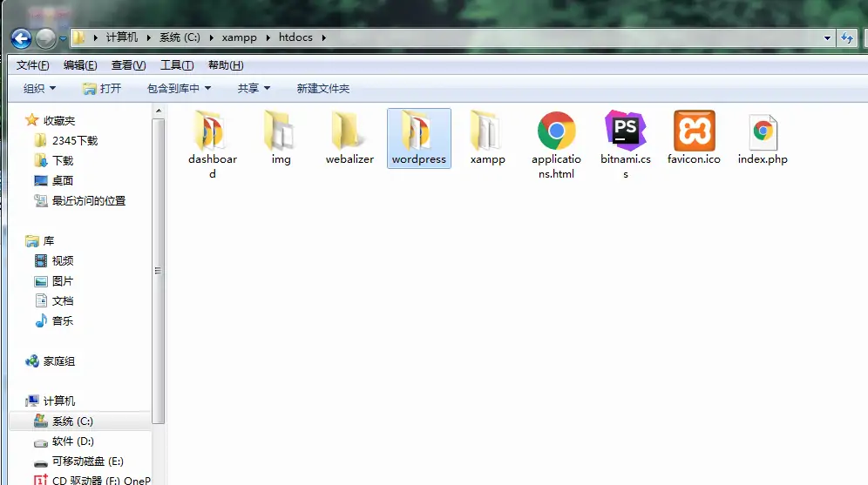Open the 工具(T) menu

(x=177, y=65)
